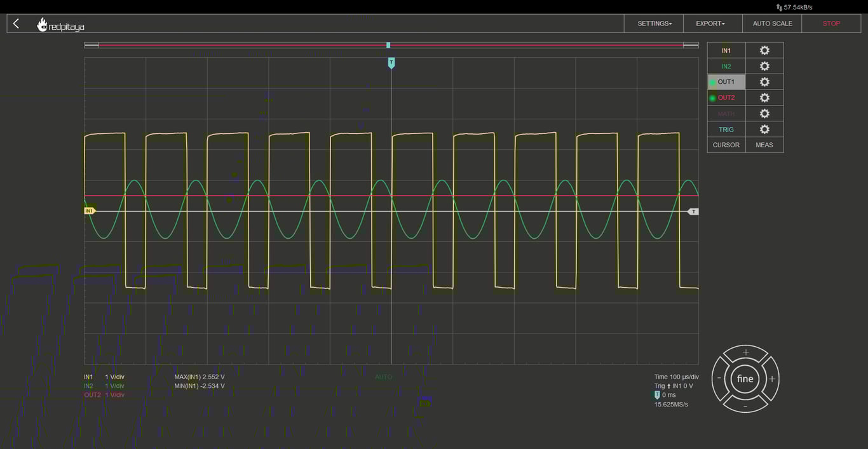Screen dimensions: 868x449
Task: Select the OUT2 channel tab
Action: tap(726, 98)
